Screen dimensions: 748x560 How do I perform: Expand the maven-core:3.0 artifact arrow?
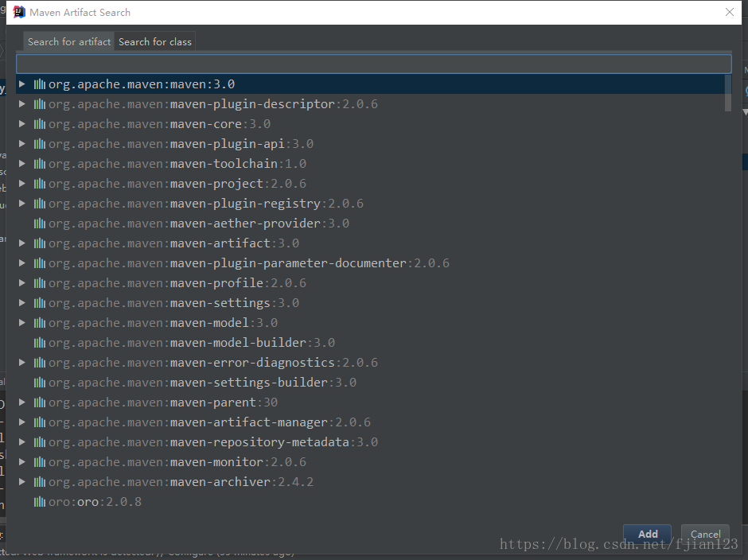point(22,124)
